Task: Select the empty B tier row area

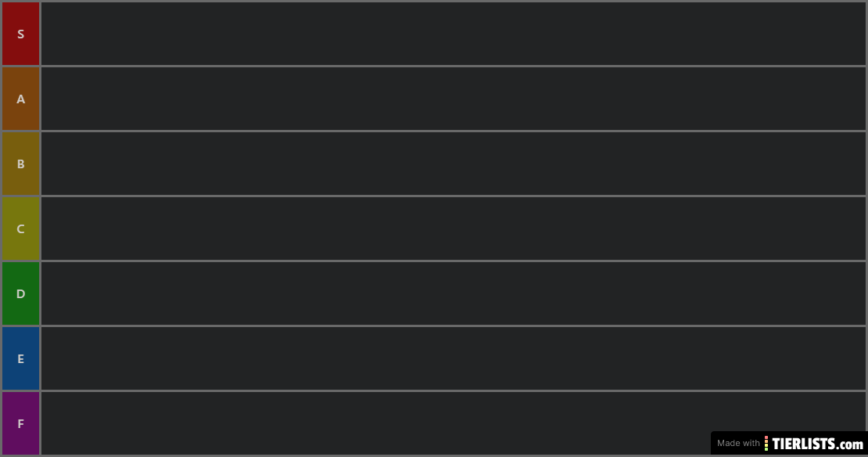Action: tap(454, 164)
